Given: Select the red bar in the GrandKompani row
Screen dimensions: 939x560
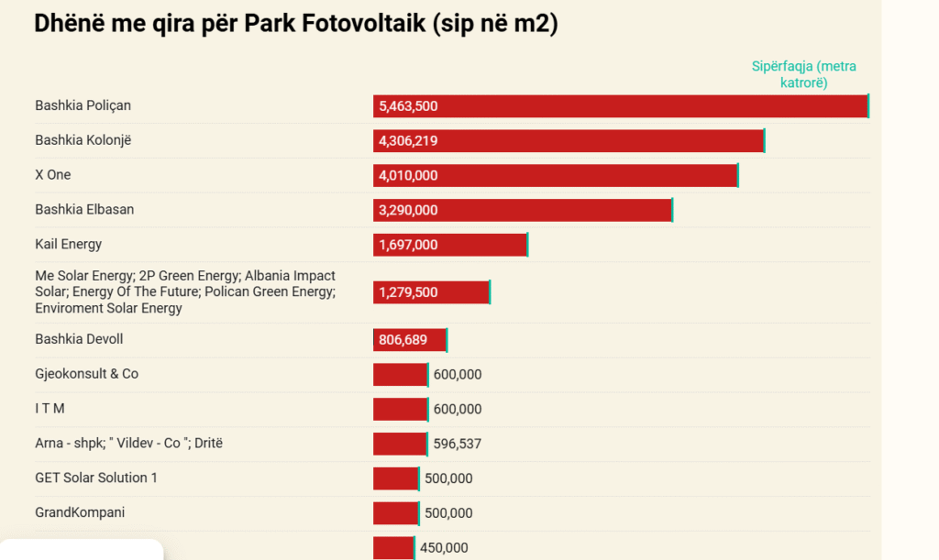Looking at the screenshot, I should click(396, 513).
